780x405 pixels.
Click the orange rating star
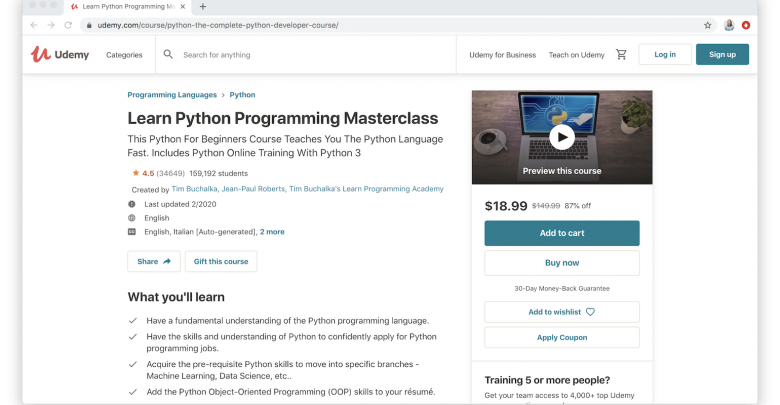135,173
